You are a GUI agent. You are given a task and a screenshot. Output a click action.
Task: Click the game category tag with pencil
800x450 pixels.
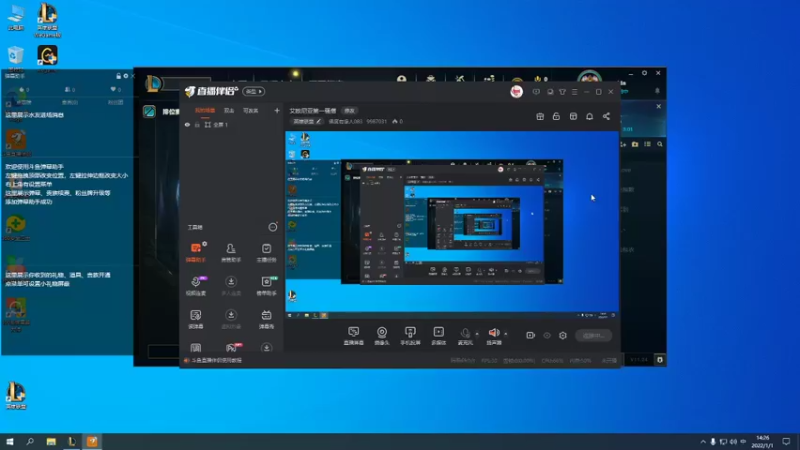pyautogui.click(x=307, y=121)
